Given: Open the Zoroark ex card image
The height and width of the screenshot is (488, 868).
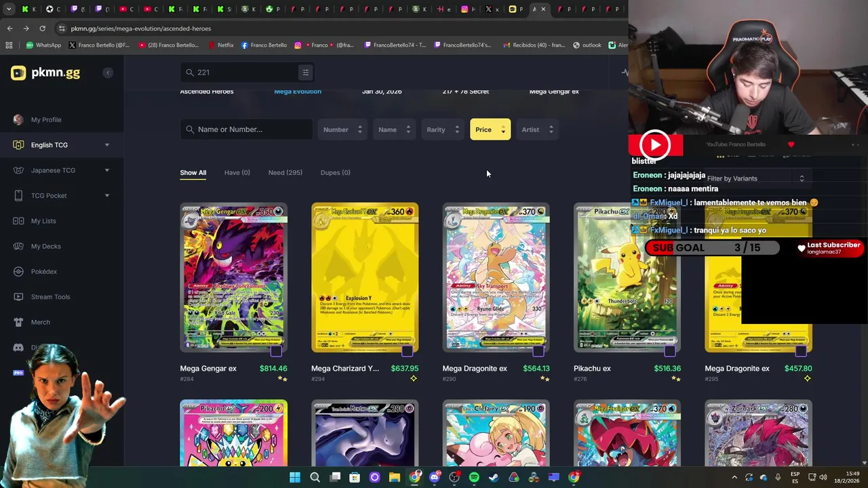Looking at the screenshot, I should coord(758,433).
